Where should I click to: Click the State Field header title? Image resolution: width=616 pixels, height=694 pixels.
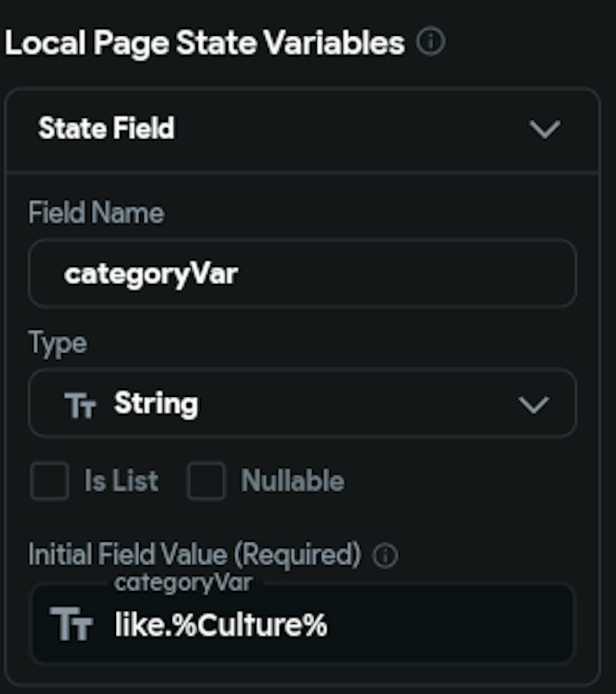point(107,129)
